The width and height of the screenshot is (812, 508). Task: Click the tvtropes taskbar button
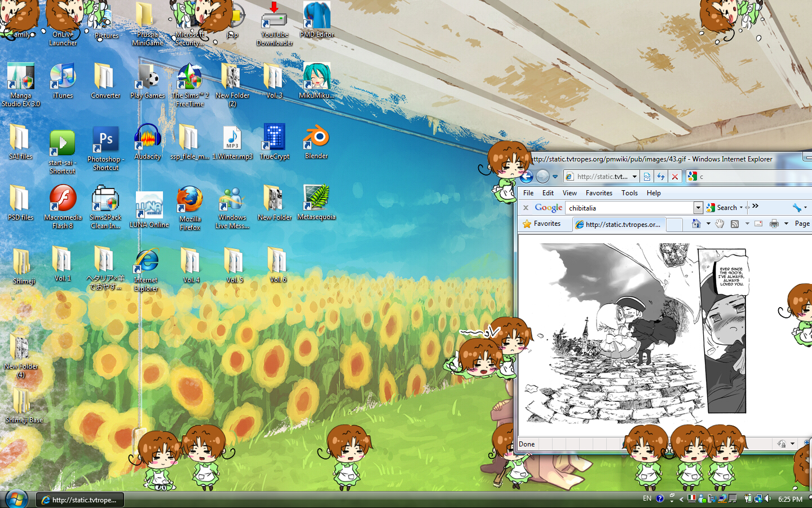point(79,500)
